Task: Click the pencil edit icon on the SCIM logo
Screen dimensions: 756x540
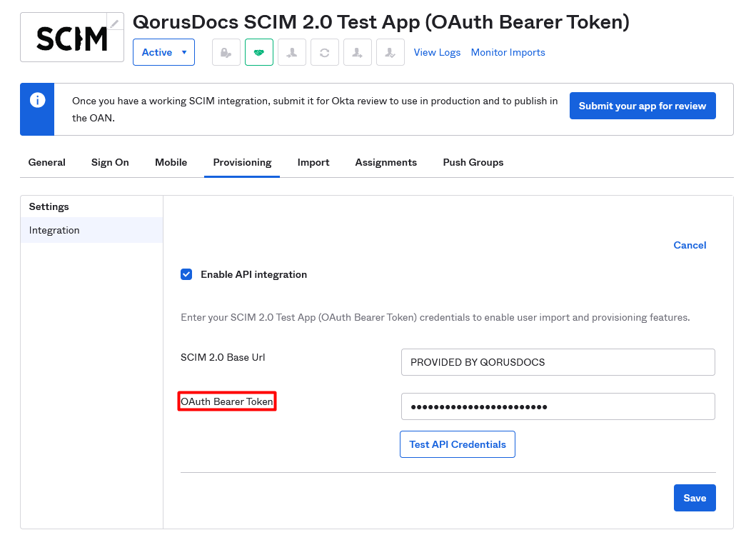Action: (114, 23)
